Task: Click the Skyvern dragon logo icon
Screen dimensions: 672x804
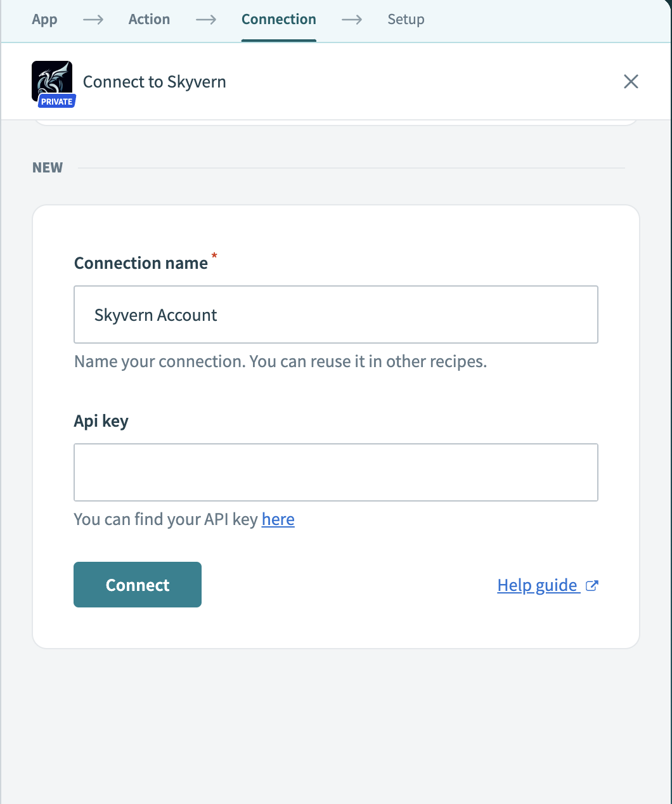Action: coord(52,79)
